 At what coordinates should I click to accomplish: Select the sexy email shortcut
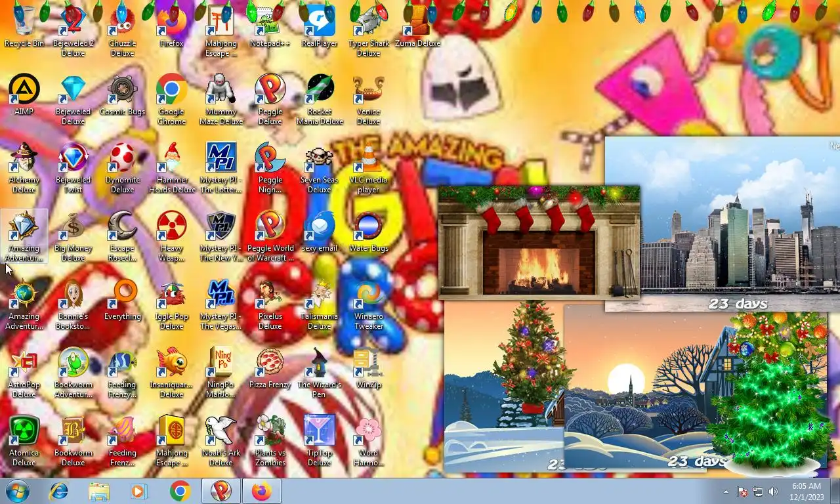click(319, 232)
